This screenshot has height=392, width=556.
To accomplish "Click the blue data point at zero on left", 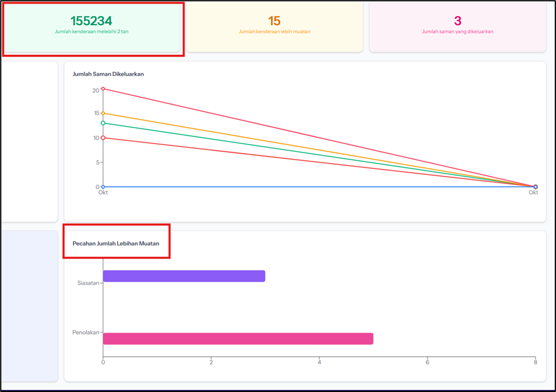I will 103,187.
